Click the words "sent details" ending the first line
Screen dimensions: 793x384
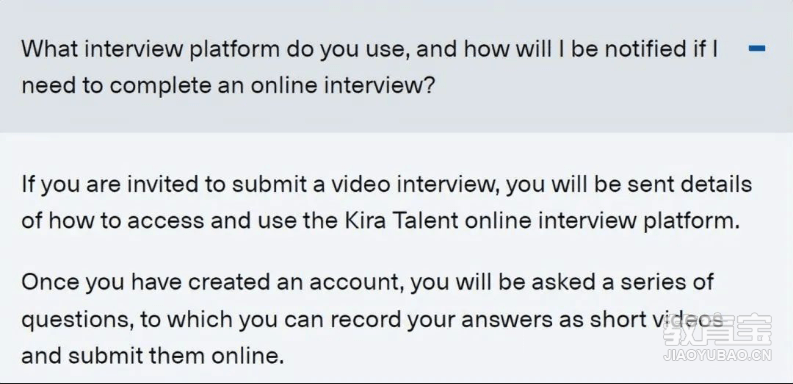click(690, 184)
